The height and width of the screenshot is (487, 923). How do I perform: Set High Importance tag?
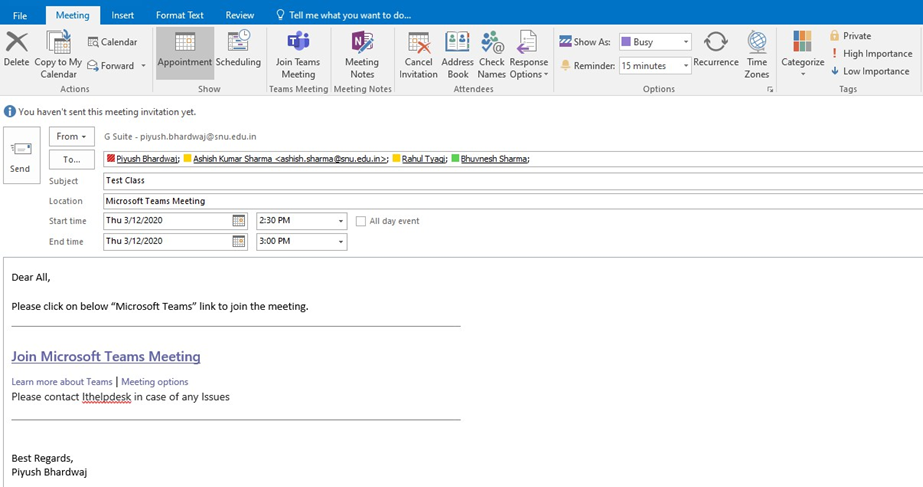coord(871,54)
